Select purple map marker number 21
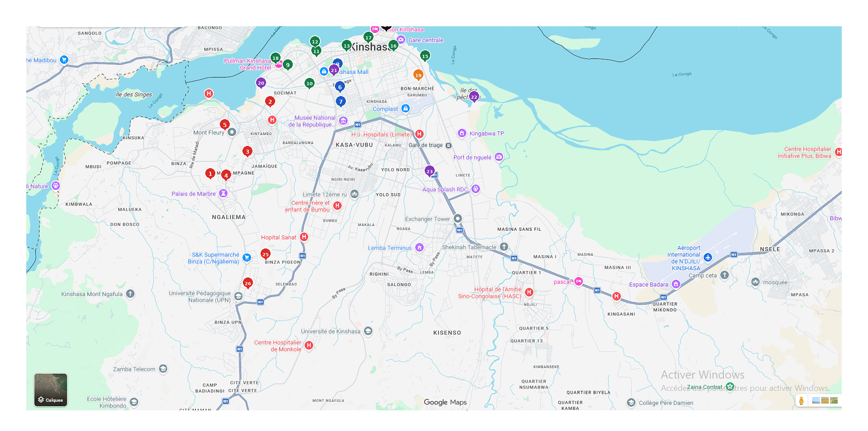Screen dimensions: 868x431 [x=334, y=70]
